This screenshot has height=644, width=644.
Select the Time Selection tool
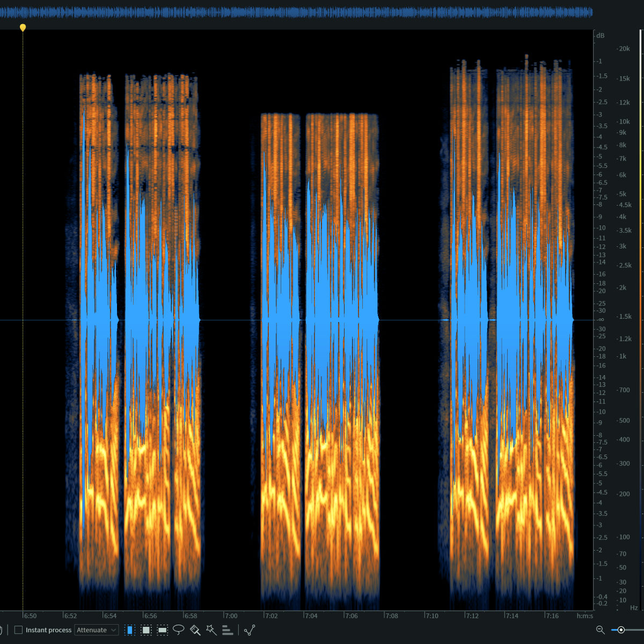[x=129, y=630]
